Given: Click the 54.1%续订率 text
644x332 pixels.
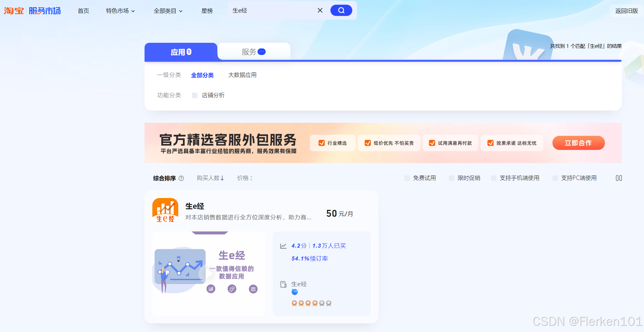Looking at the screenshot, I should (310, 259).
